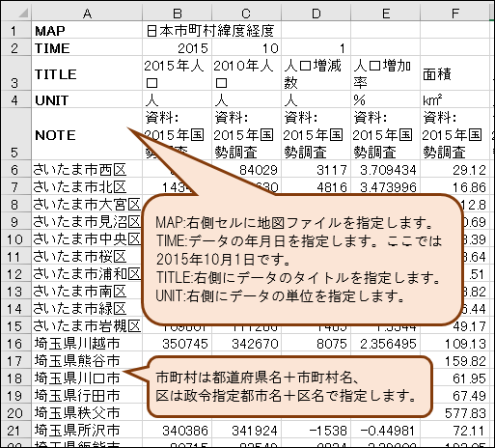Click the さいたま市見沼区 cell
495x448 pixels.
click(87, 221)
